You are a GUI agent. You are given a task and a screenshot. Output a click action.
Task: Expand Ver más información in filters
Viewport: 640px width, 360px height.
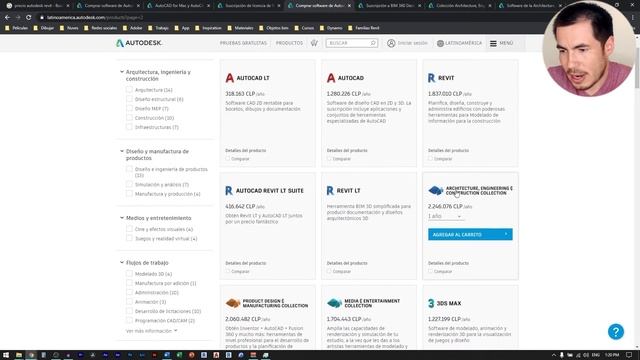tap(151, 331)
